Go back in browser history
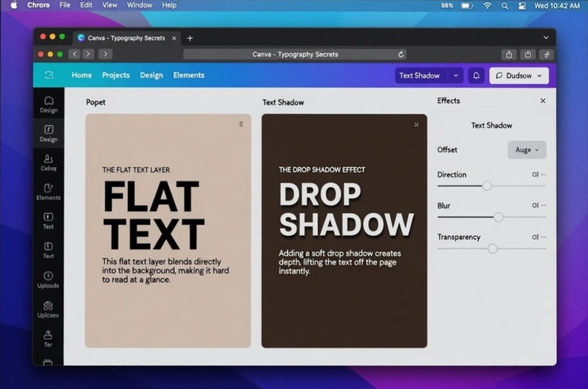 coord(74,54)
